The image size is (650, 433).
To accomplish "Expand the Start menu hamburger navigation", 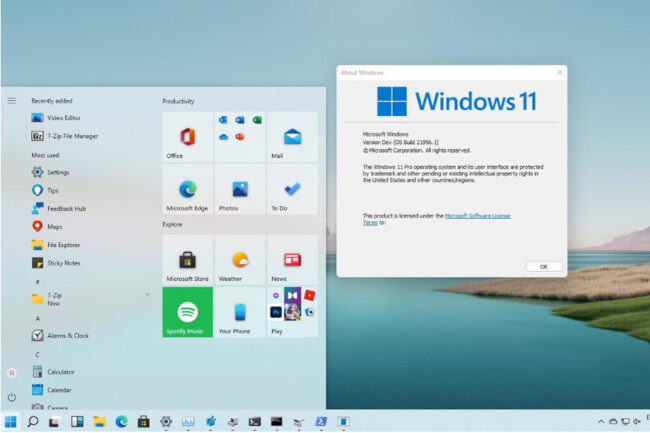I will (11, 101).
